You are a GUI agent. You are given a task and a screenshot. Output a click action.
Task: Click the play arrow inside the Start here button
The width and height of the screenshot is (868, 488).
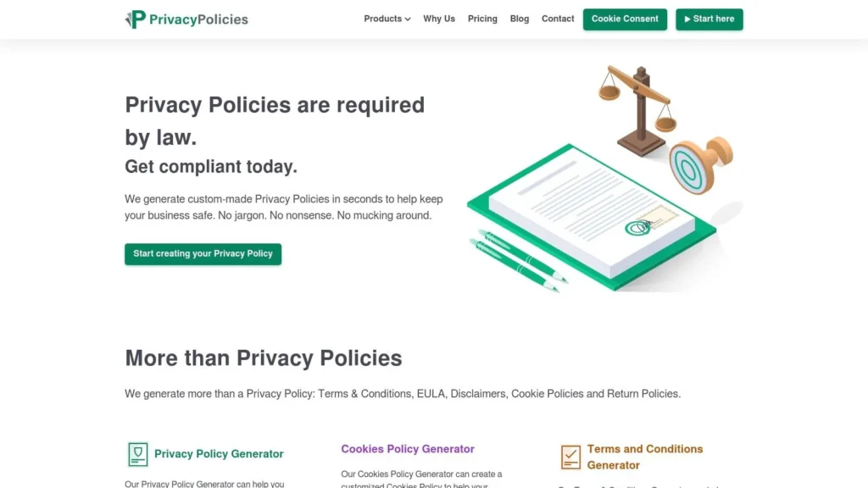688,19
